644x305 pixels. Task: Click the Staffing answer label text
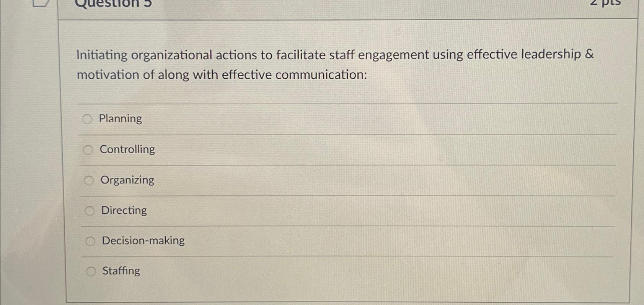[121, 271]
